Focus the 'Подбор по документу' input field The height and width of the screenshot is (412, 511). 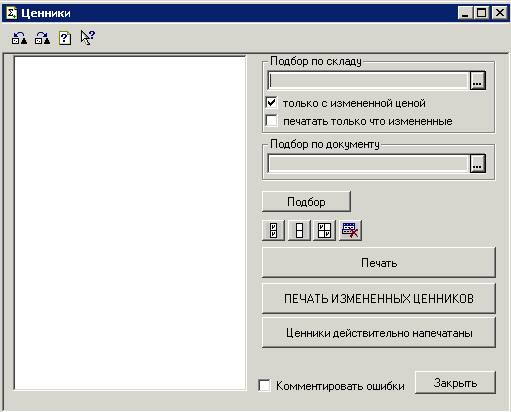(x=368, y=163)
